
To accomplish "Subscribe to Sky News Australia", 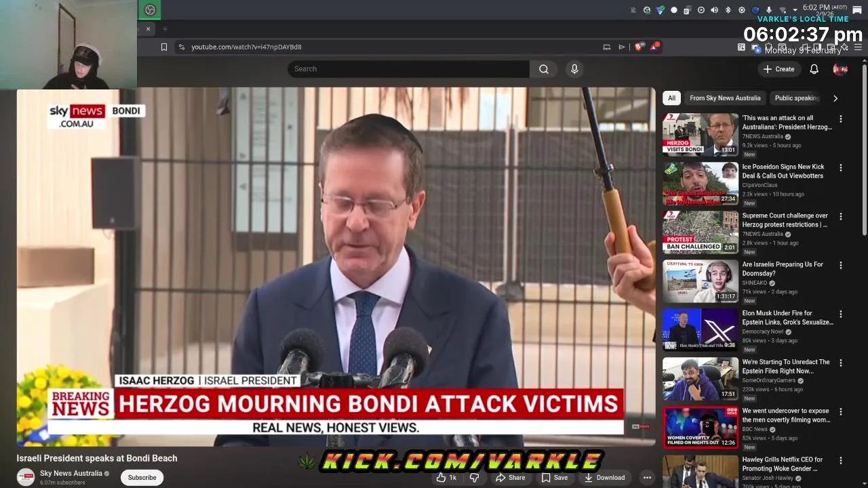I will tap(142, 477).
